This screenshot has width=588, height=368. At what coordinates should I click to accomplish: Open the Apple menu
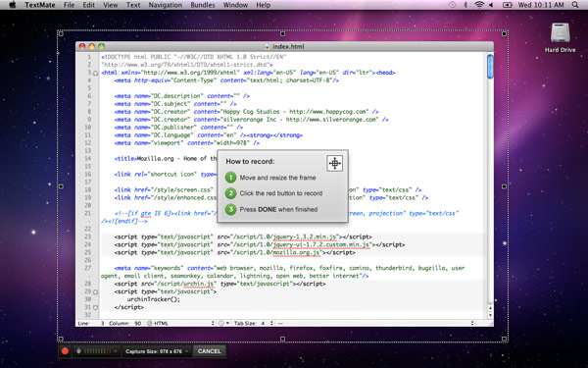pos(13,5)
